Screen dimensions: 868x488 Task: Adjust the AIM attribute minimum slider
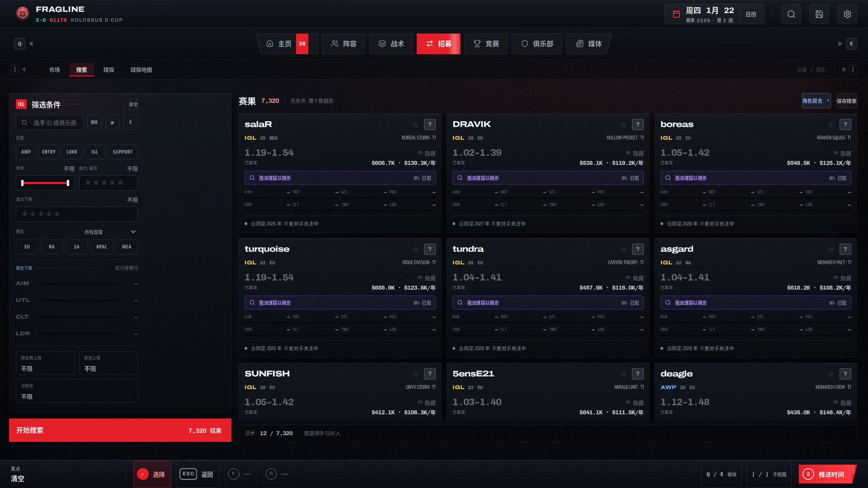coord(78,284)
